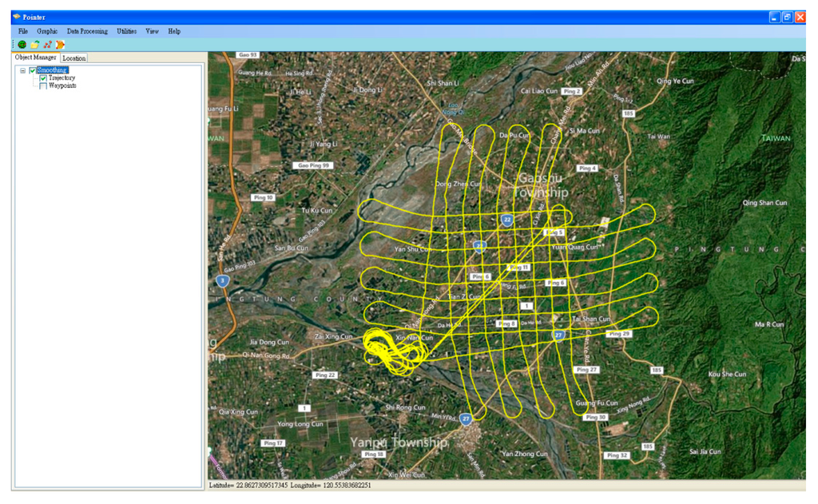818x504 pixels.
Task: Click the red connected-nodes toolbar icon
Action: [48, 45]
